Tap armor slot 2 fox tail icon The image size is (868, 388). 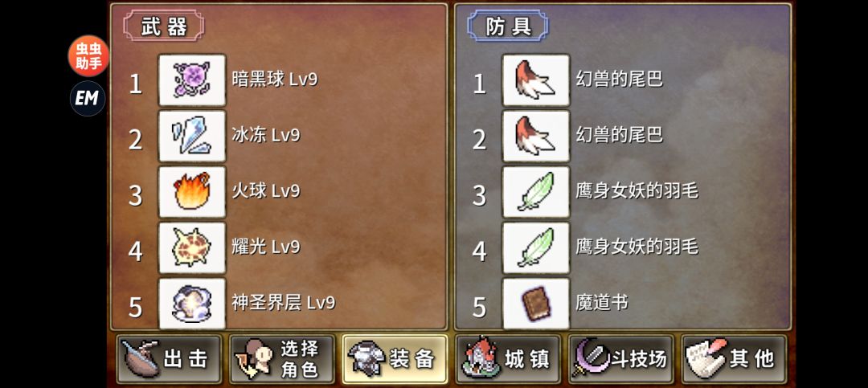point(536,136)
